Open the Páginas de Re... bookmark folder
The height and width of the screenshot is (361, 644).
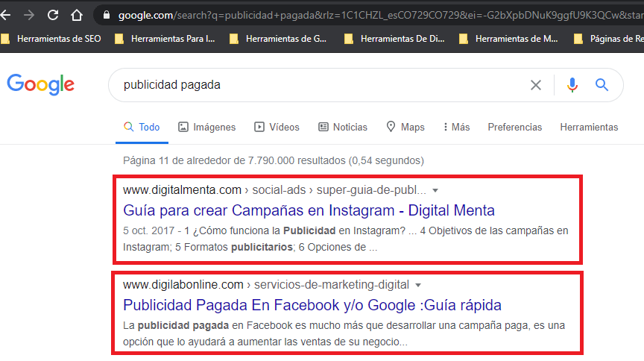[609, 39]
